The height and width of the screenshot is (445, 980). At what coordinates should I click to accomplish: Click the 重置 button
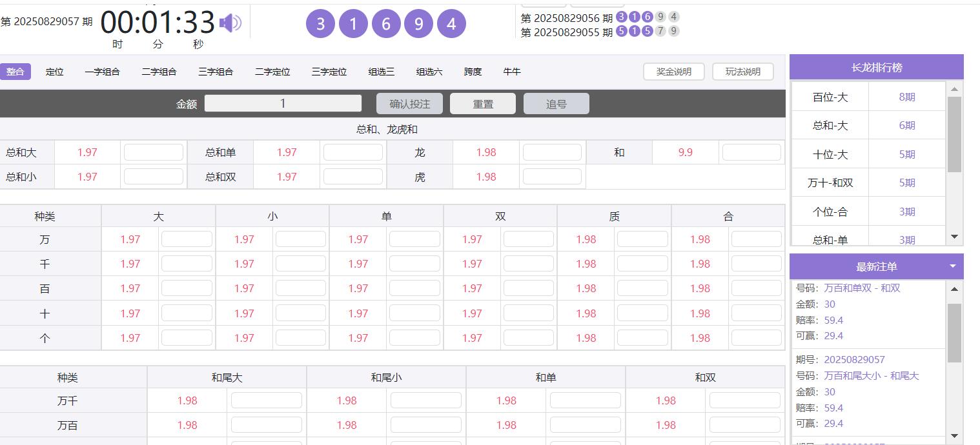pos(483,104)
